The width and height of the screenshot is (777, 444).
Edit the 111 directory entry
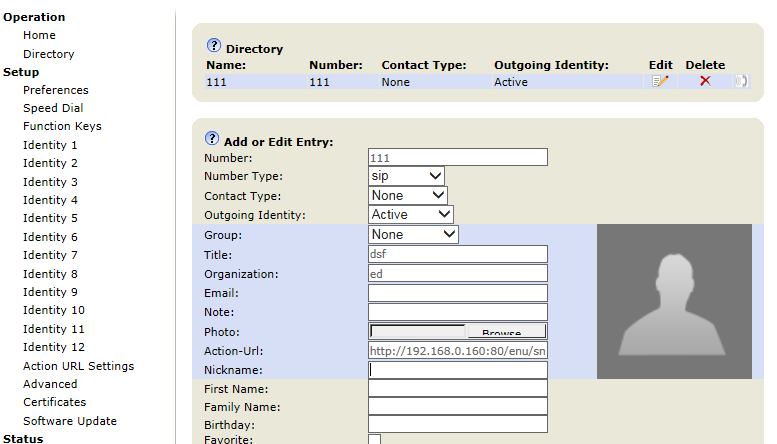pyautogui.click(x=659, y=81)
